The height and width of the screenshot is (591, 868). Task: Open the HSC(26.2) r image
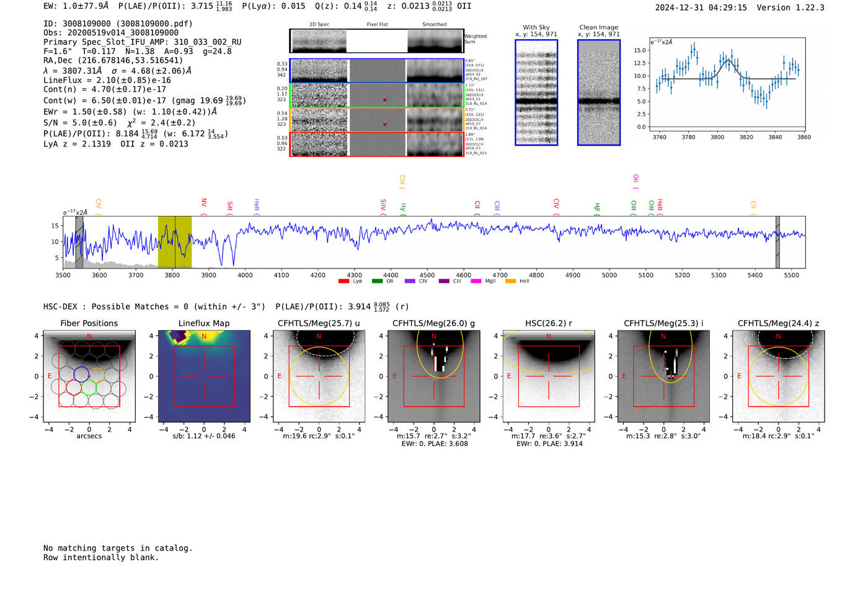click(549, 376)
